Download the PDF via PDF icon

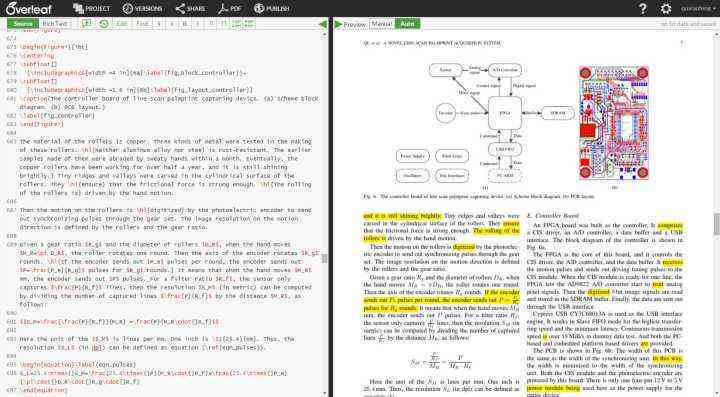pyautogui.click(x=223, y=8)
